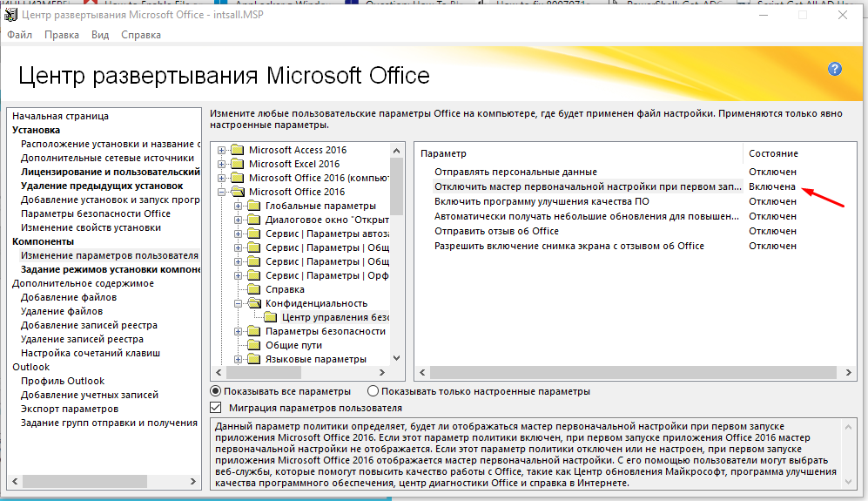Image resolution: width=868 pixels, height=501 pixels.
Task: Expand Microsoft Excel 2016 tree node
Action: tap(221, 164)
